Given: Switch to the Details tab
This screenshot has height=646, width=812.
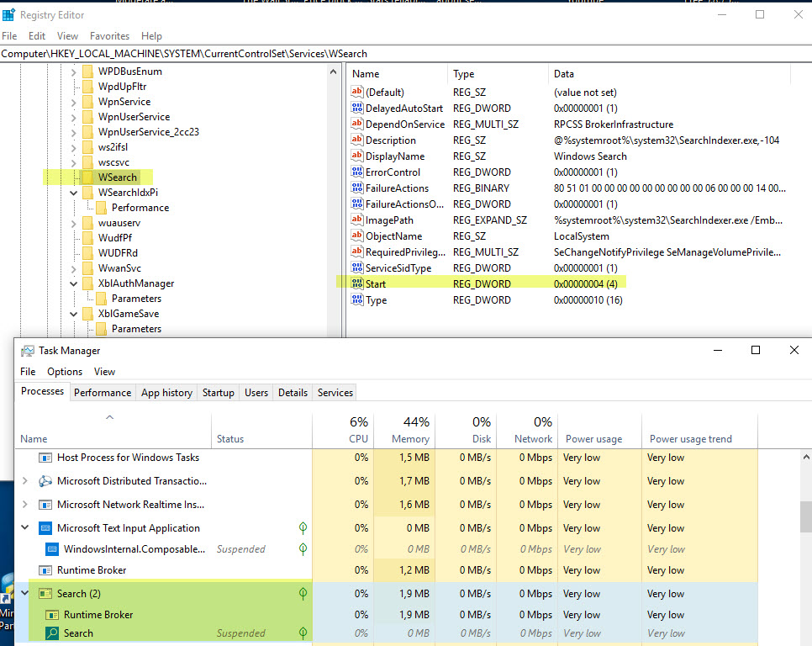Looking at the screenshot, I should click(293, 393).
